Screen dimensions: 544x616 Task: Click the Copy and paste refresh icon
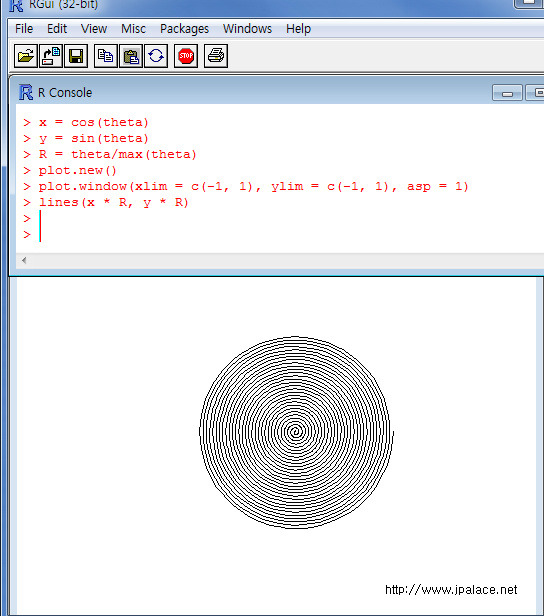click(156, 56)
